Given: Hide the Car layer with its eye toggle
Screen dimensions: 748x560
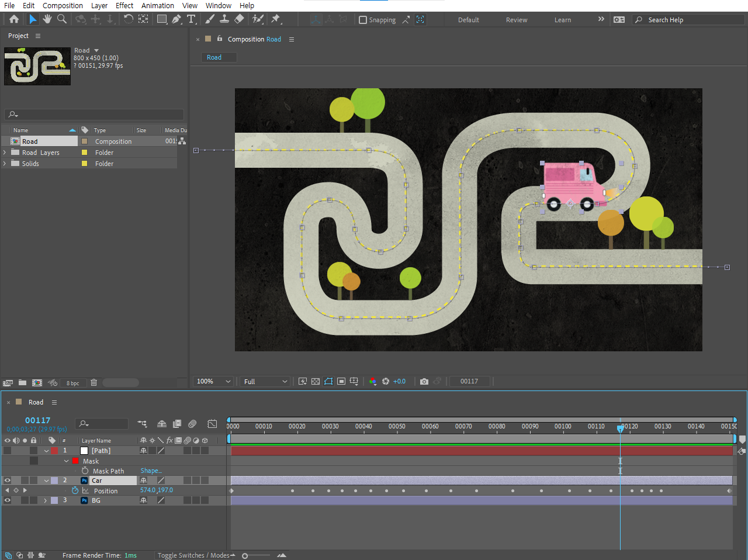Looking at the screenshot, I should coord(8,481).
